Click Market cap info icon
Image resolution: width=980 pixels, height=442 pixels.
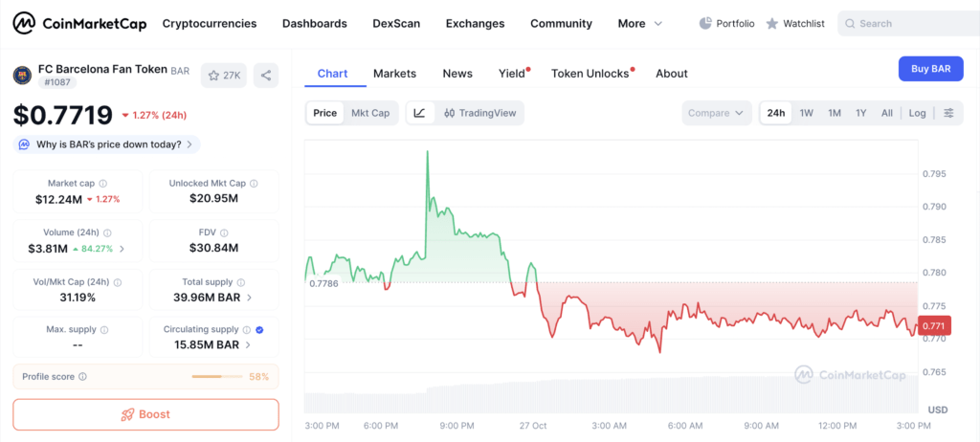(103, 183)
